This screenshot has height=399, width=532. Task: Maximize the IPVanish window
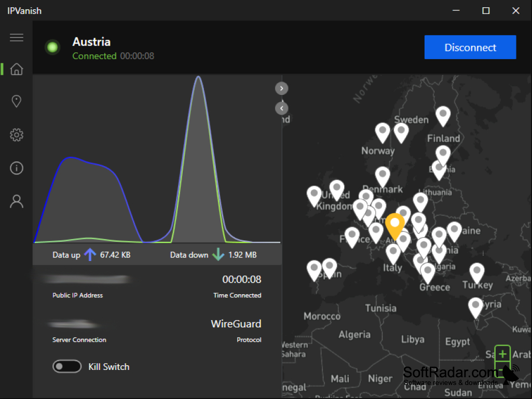[x=486, y=10]
